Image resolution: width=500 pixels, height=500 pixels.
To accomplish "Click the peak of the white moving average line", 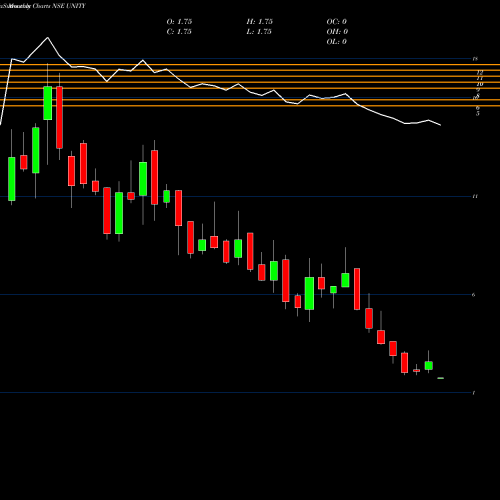I will tap(47, 38).
